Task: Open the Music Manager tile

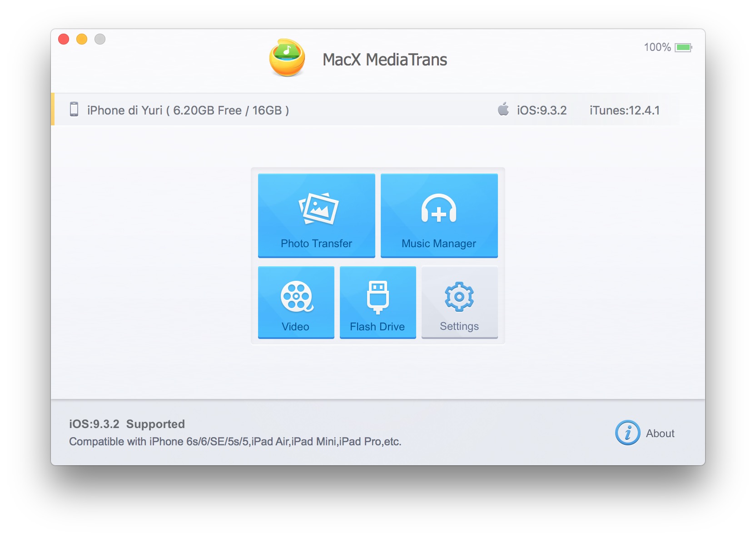Action: tap(439, 215)
